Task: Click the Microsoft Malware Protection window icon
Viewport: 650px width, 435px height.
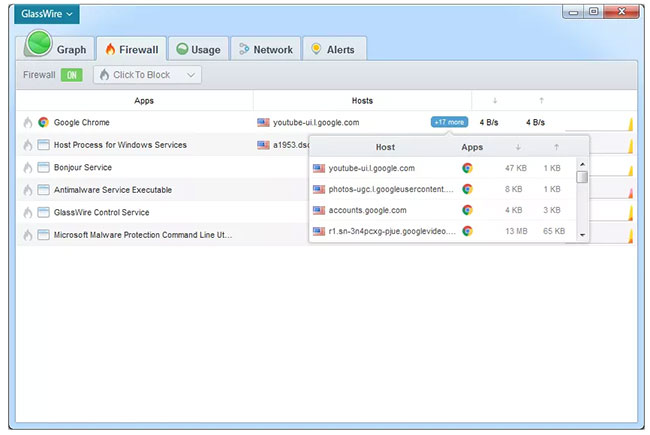Action: point(43,235)
